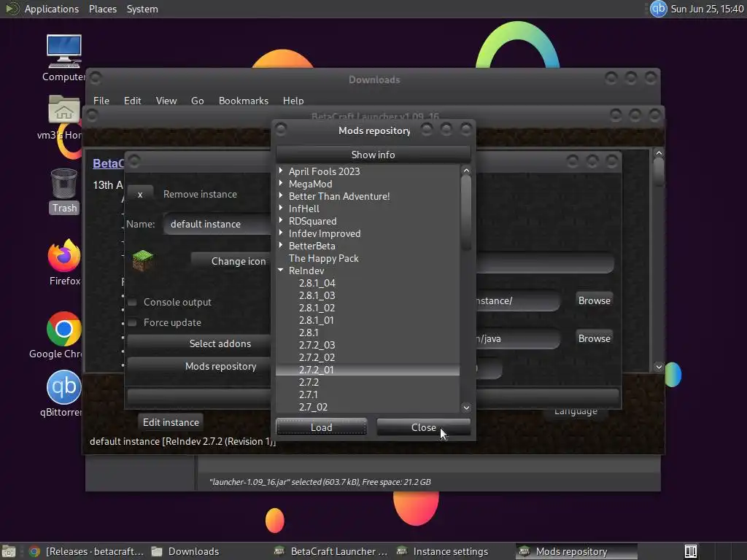Select The Happy Pack entry
Viewport: 747px width, 560px height.
coord(323,258)
